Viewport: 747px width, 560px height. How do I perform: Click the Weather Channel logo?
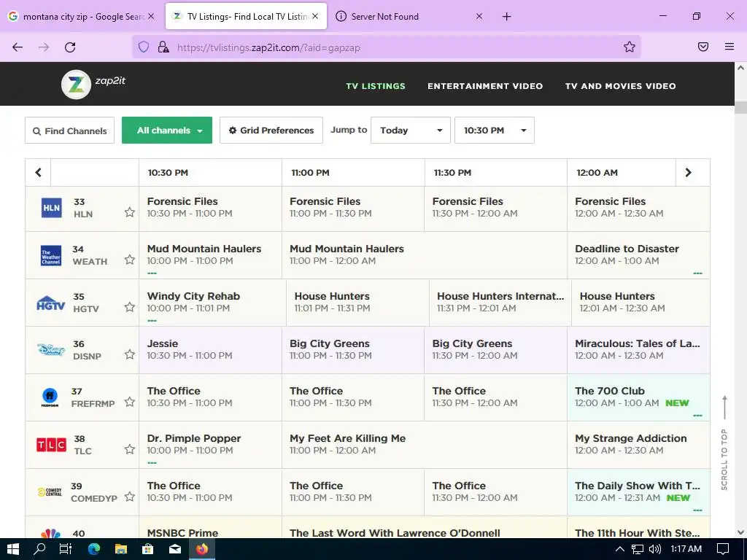tap(51, 256)
